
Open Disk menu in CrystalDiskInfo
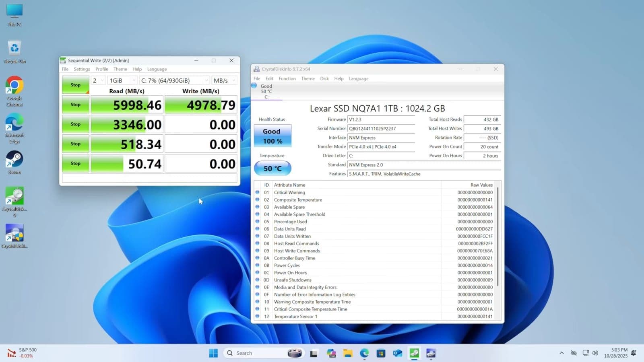tap(324, 79)
